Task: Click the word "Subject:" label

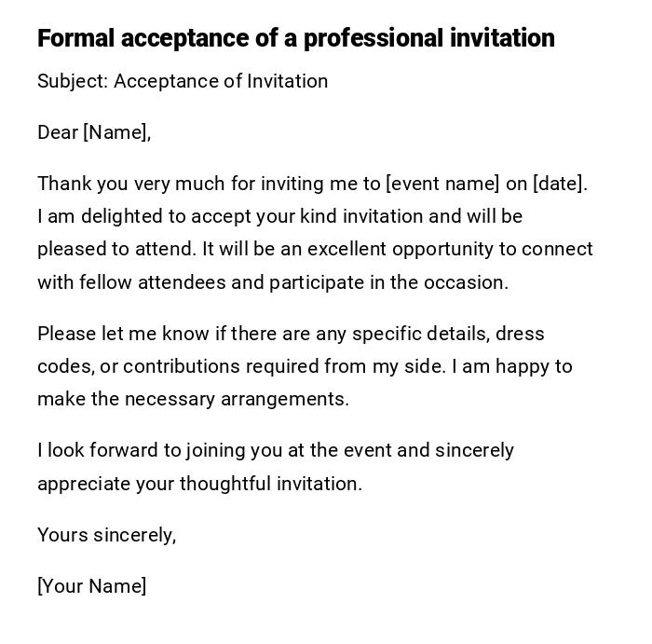Action: click(x=73, y=81)
